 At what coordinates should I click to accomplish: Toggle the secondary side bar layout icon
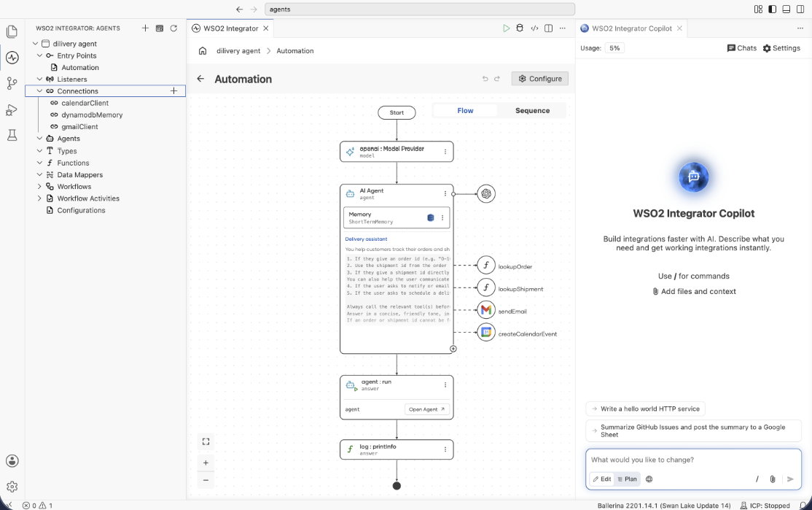[x=800, y=9]
